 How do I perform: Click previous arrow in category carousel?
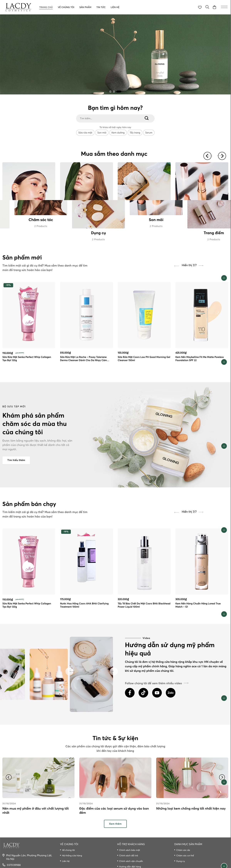click(207, 156)
